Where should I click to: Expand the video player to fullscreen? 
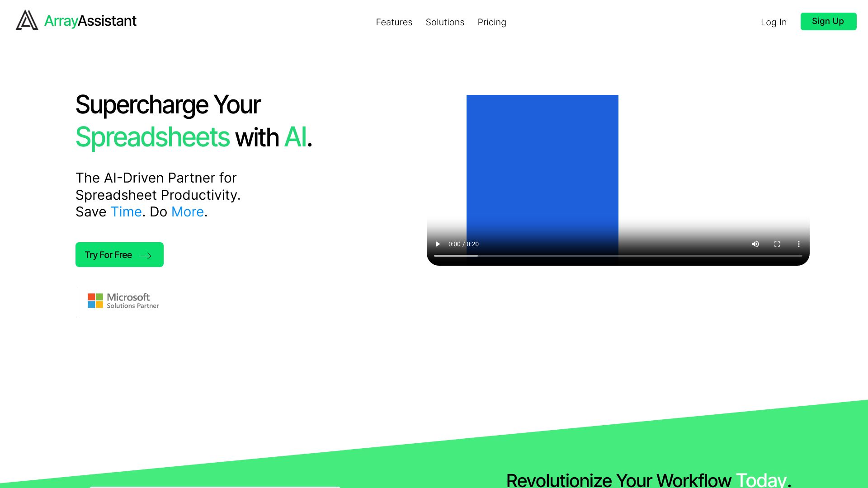(777, 244)
